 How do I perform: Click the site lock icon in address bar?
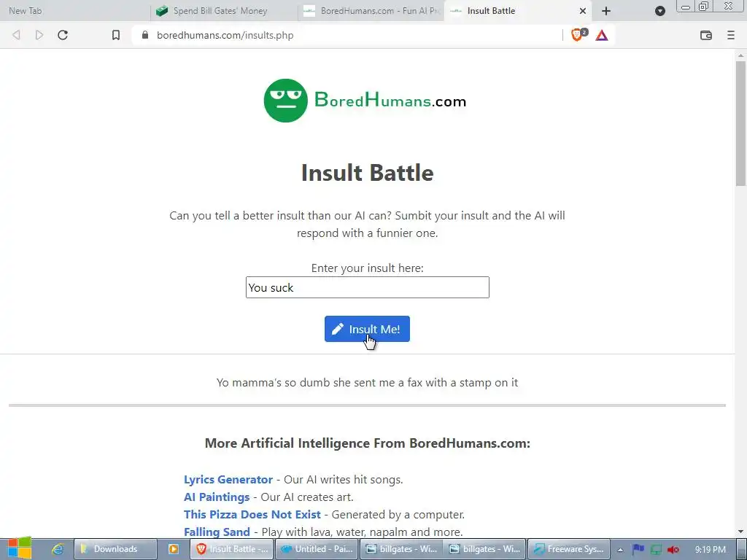tap(145, 35)
